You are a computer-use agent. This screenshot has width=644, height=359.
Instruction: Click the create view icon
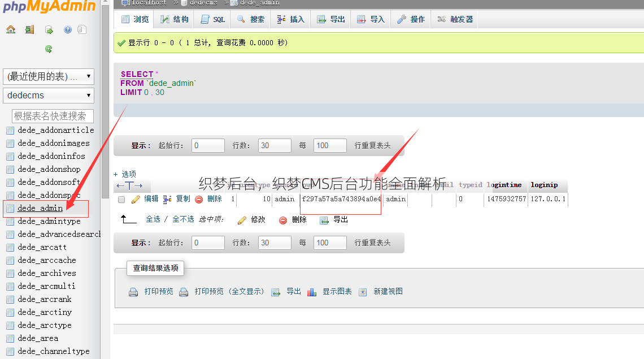[363, 292]
